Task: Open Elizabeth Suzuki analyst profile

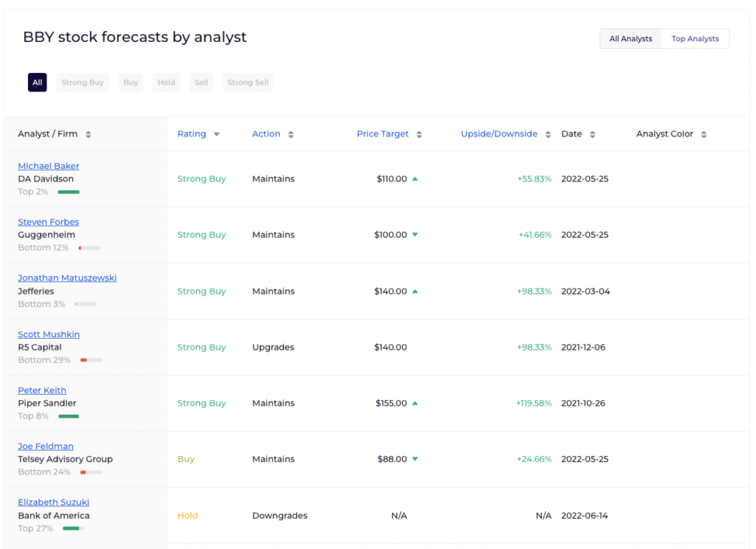Action: (53, 503)
